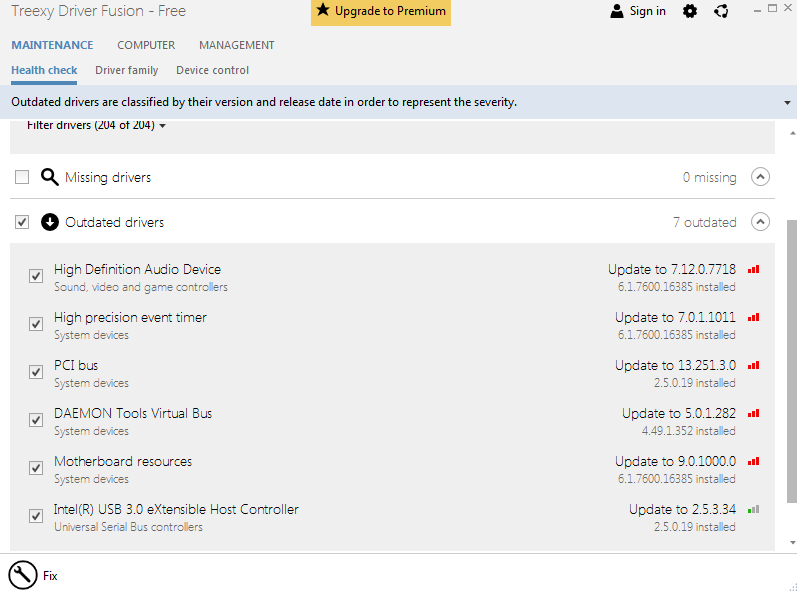Select the Driver family subtab

pos(127,70)
